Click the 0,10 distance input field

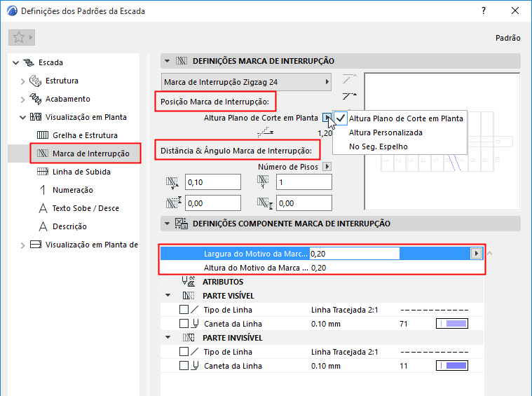tap(213, 182)
